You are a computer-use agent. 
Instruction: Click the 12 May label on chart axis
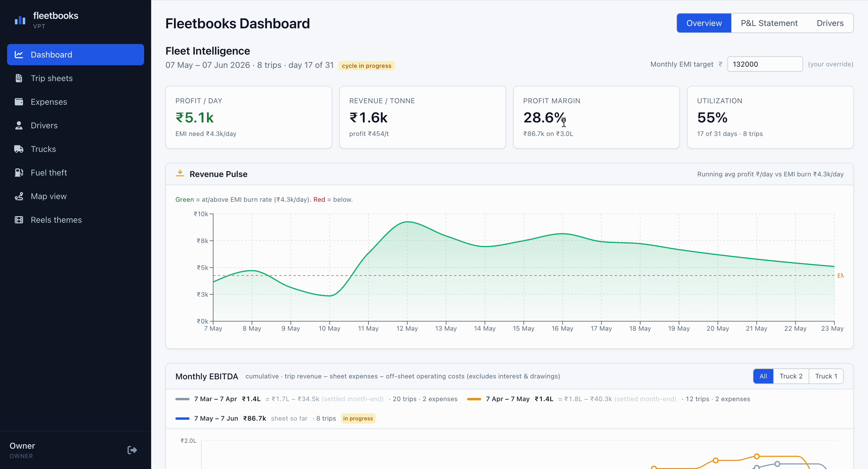pyautogui.click(x=407, y=328)
